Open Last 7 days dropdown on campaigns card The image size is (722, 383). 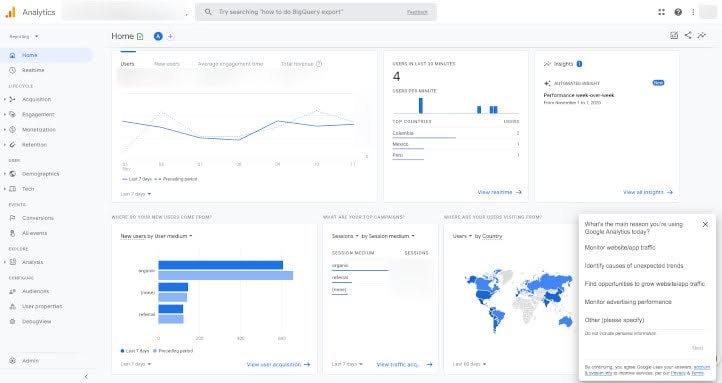tap(347, 364)
